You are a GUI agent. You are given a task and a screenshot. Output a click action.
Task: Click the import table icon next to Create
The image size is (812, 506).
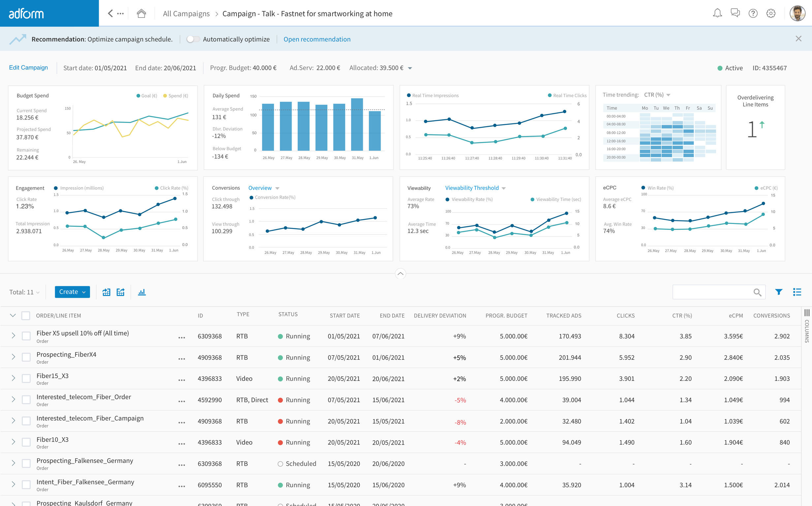[x=107, y=292]
